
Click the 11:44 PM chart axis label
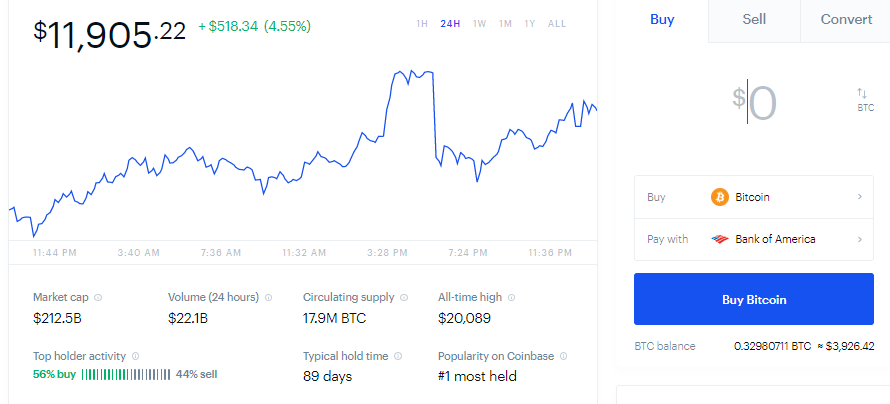point(54,252)
